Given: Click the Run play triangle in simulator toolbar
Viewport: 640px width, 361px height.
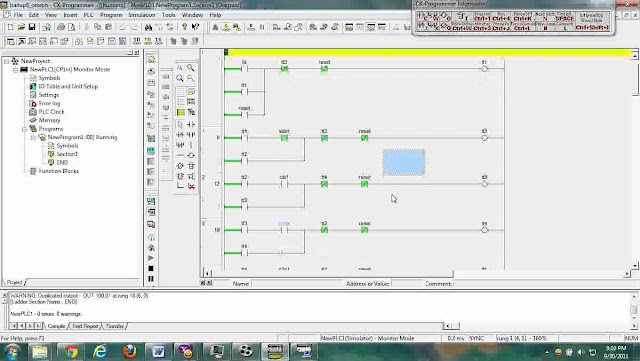Looking at the screenshot, I should point(151,258).
